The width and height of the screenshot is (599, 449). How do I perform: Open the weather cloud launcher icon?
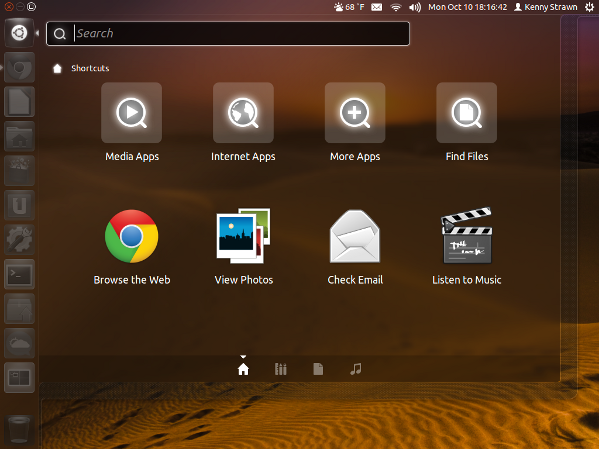(x=19, y=343)
